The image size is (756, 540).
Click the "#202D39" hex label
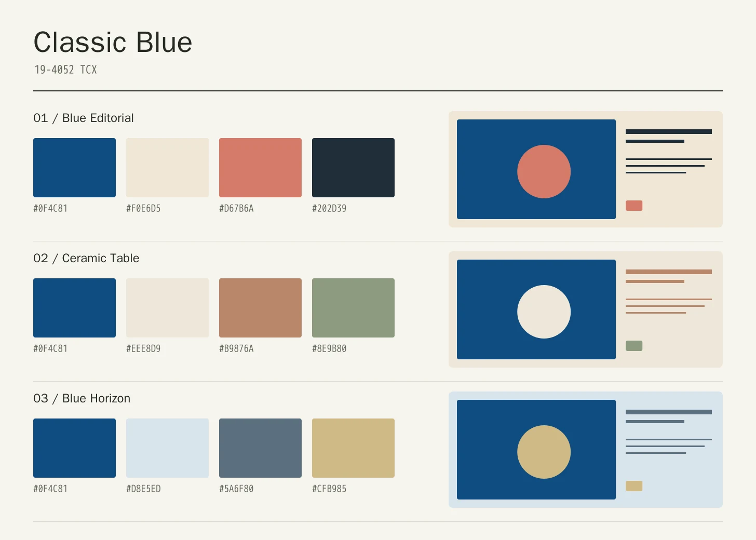click(329, 208)
